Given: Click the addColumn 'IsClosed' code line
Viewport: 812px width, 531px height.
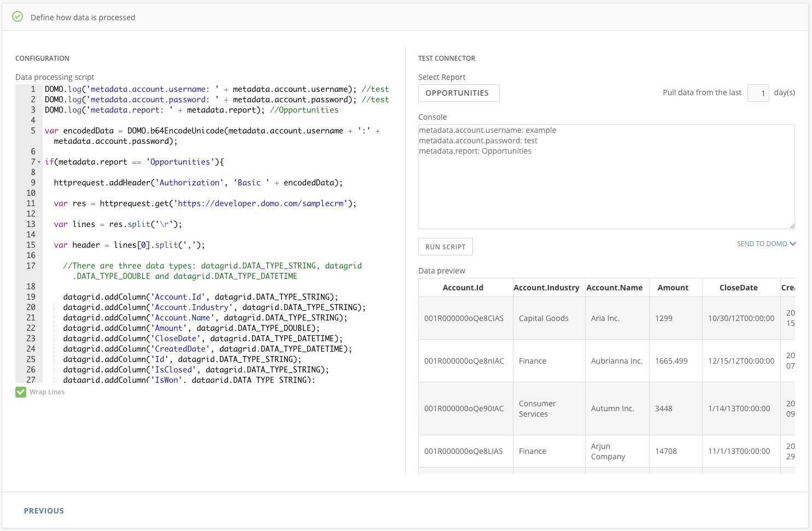Looking at the screenshot, I should point(196,370).
